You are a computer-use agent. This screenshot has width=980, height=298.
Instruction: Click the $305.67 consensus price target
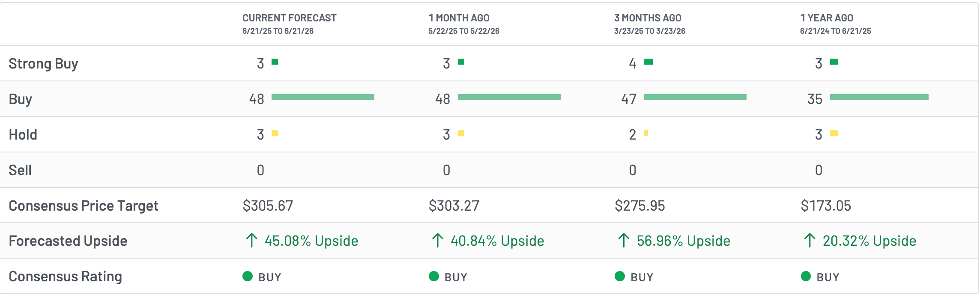coord(268,206)
